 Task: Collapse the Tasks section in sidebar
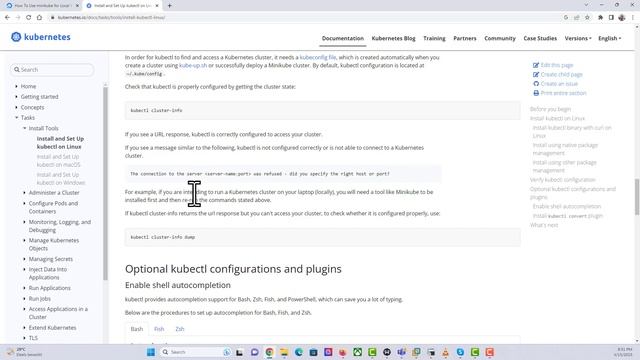point(17,118)
